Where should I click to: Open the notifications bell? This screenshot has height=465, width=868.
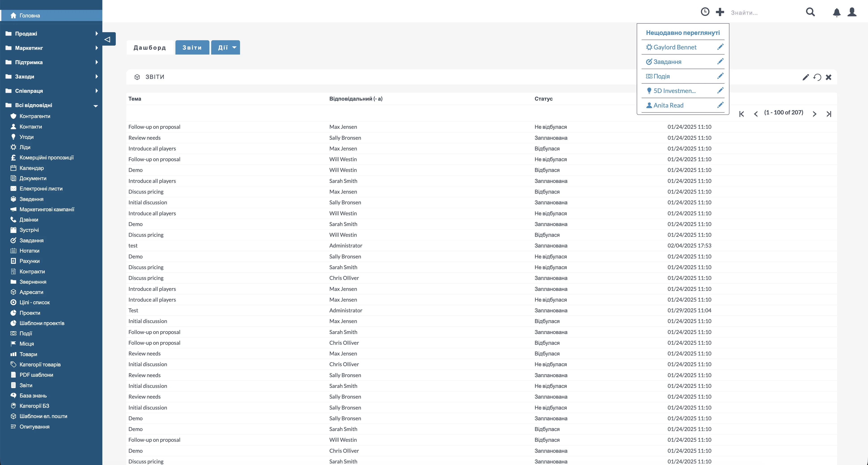pos(837,13)
